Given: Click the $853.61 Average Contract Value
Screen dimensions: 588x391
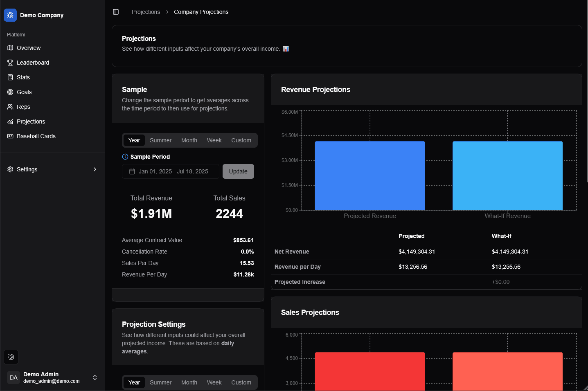Looking at the screenshot, I should 243,240.
